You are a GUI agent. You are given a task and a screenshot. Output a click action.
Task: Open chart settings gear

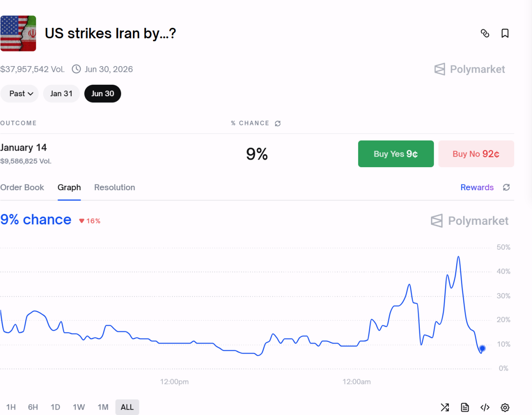[505, 407]
